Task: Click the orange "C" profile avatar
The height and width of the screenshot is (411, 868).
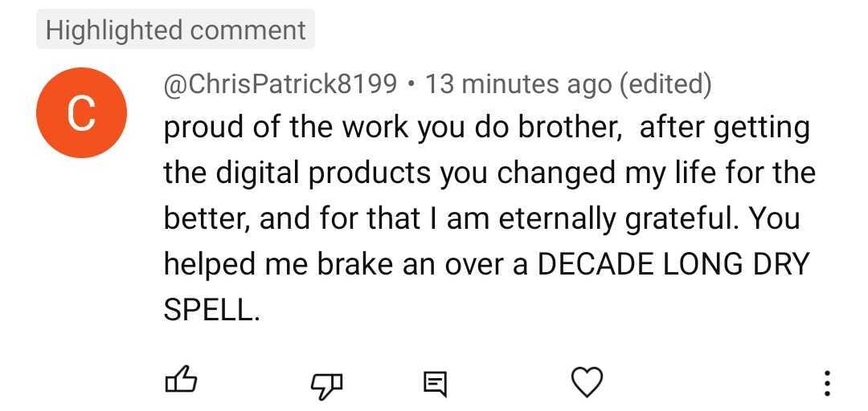Action: pos(80,114)
